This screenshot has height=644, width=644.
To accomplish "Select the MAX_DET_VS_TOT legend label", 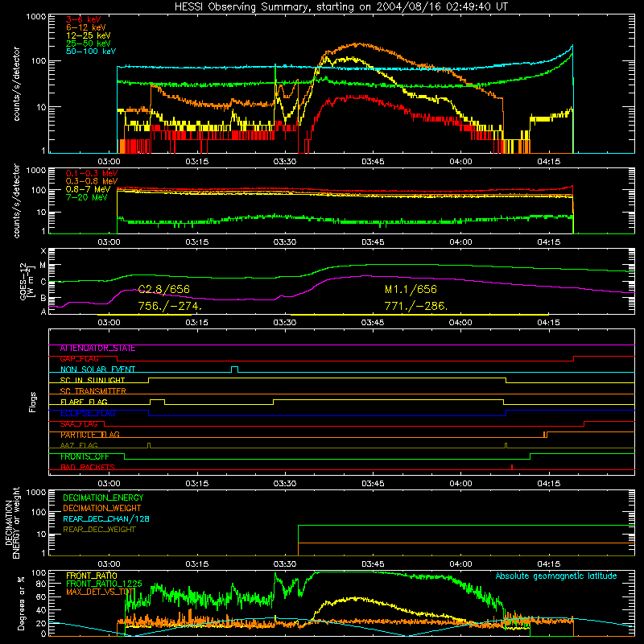I will pos(101,592).
